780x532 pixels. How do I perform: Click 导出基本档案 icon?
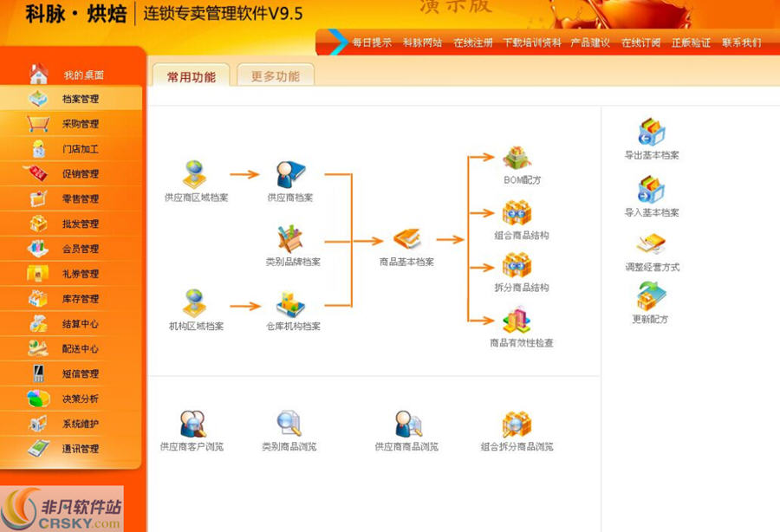pyautogui.click(x=652, y=133)
